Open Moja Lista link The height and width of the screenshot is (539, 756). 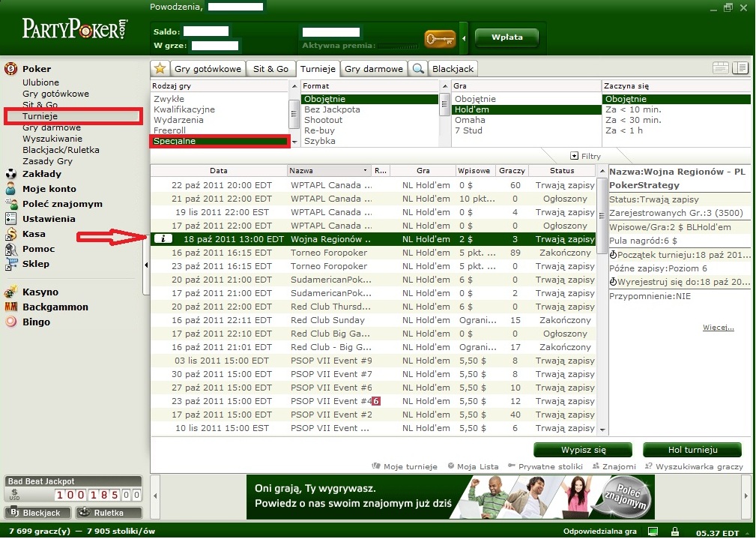tap(473, 466)
